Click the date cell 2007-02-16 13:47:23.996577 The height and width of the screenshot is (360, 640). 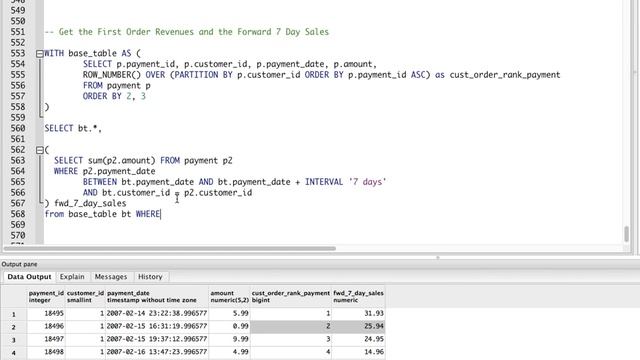[x=157, y=352]
